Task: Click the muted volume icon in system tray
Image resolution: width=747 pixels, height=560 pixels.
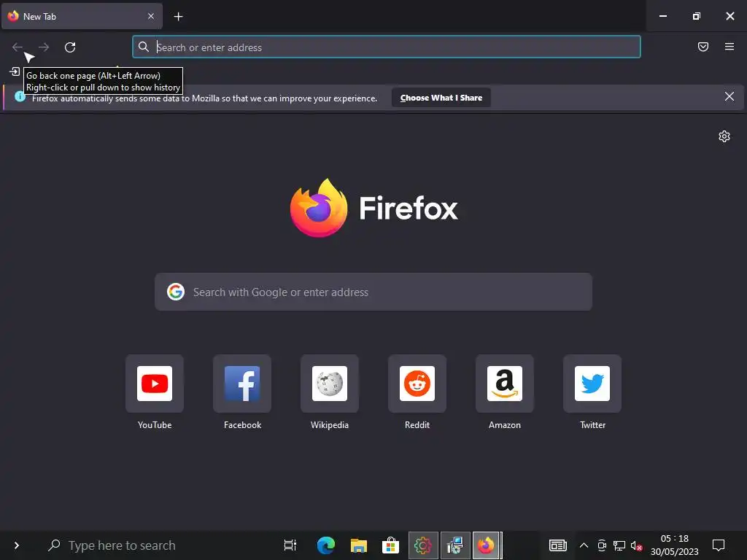Action: [636, 545]
